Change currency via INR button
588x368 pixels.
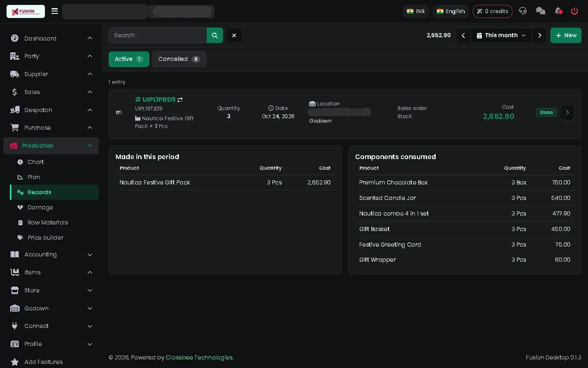click(x=416, y=11)
